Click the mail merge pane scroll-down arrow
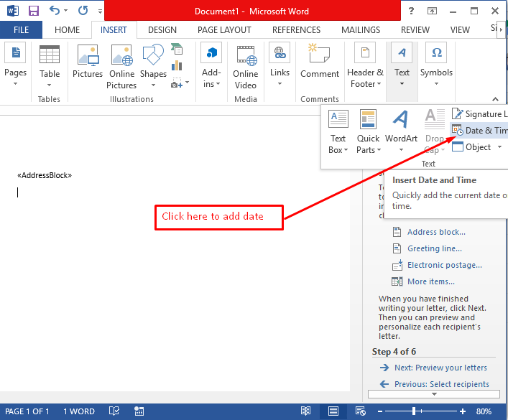The width and height of the screenshot is (508, 420). tap(434, 394)
